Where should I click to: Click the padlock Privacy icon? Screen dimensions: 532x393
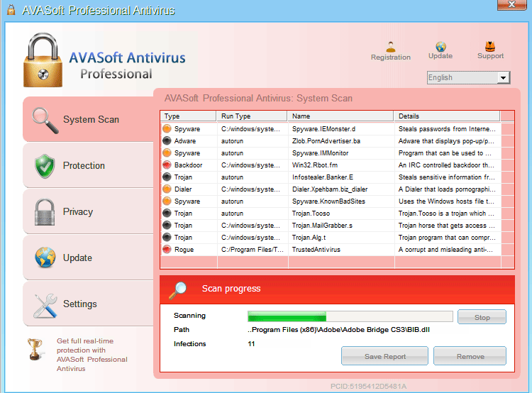click(x=45, y=211)
